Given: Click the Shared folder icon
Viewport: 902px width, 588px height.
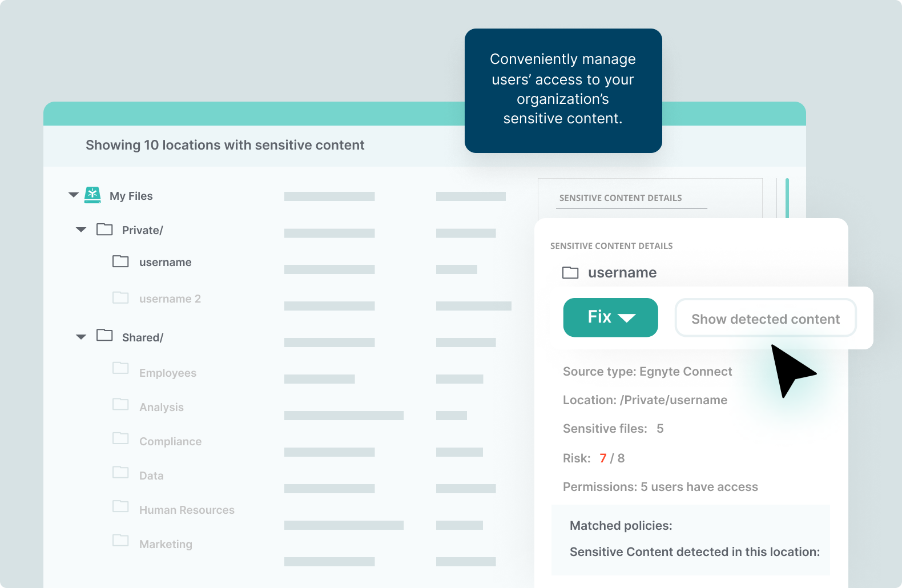Looking at the screenshot, I should click(x=104, y=335).
